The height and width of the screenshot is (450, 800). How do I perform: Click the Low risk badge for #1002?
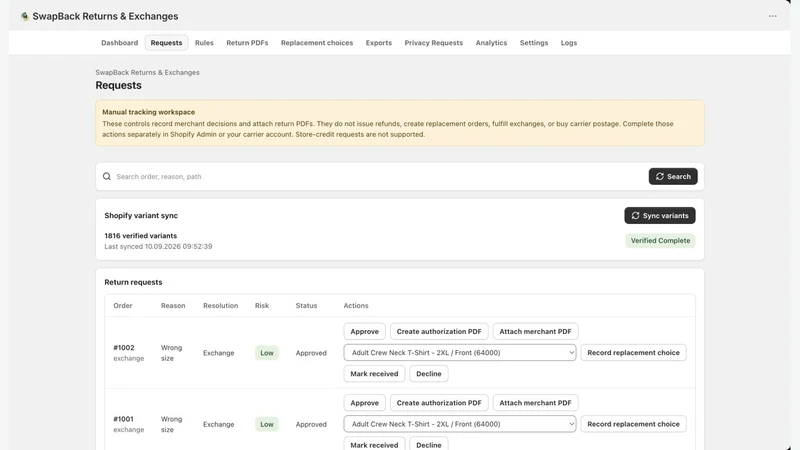click(x=267, y=353)
